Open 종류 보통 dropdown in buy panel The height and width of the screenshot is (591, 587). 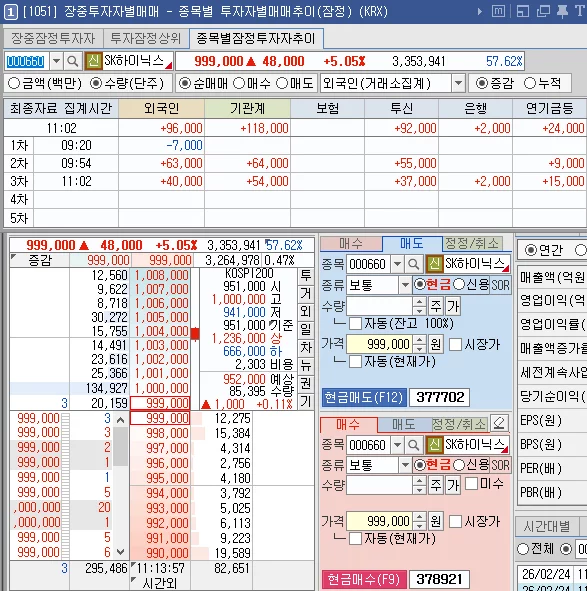pyautogui.click(x=405, y=465)
